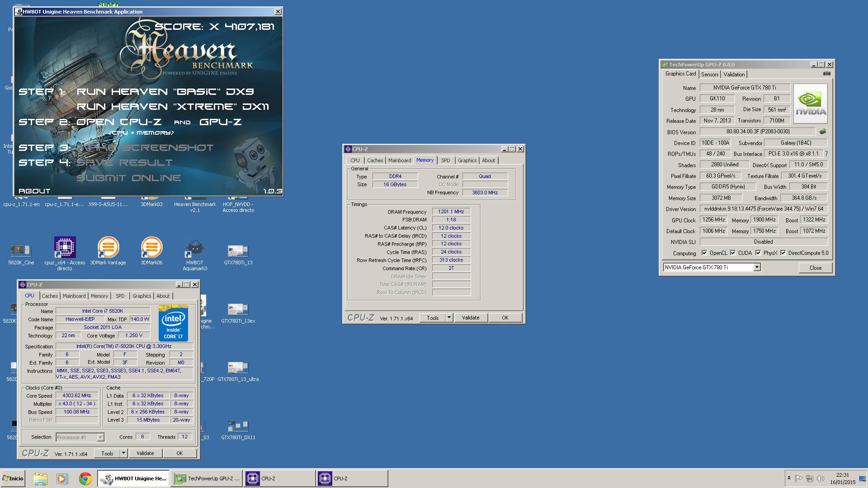
Task: Open the GTX780Ti_DX11 desktop file
Action: click(238, 429)
